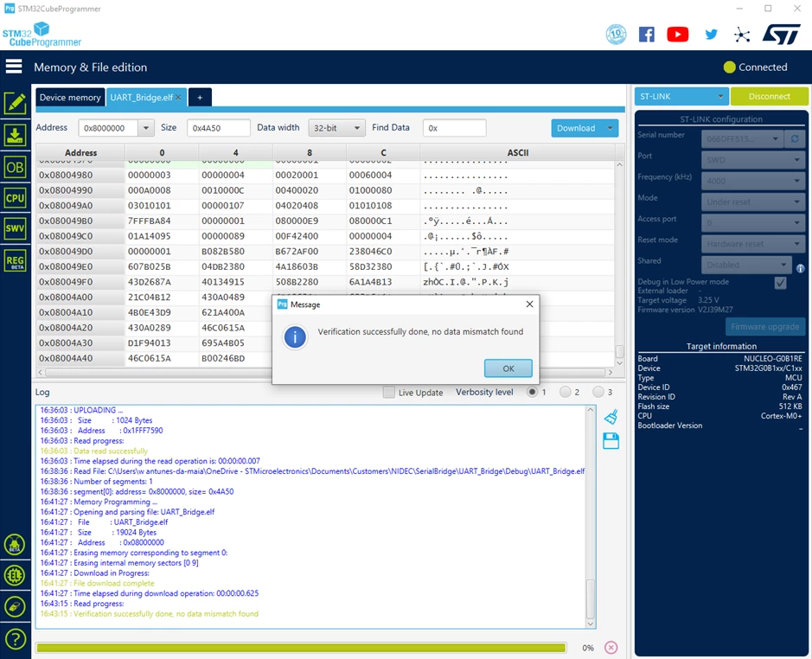This screenshot has height=659, width=812.
Task: Open the hamburger main menu
Action: point(14,67)
